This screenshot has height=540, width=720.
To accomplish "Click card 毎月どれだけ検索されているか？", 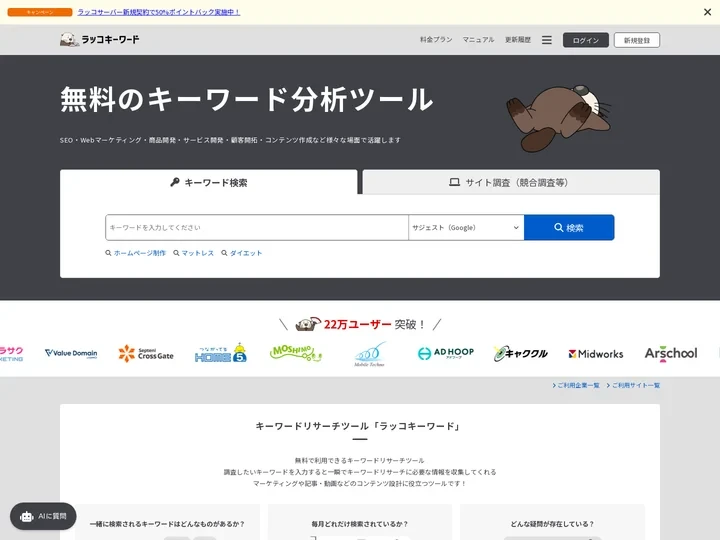I will [360, 523].
